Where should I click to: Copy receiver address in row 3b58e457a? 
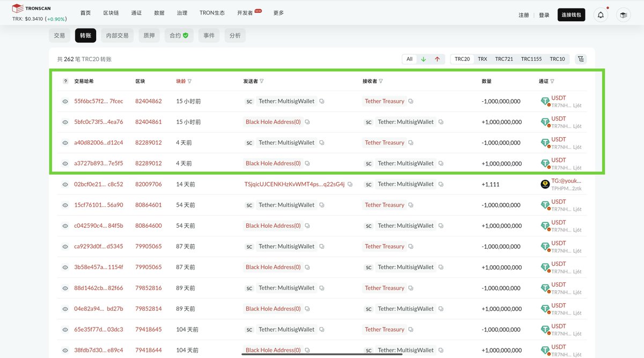(441, 267)
